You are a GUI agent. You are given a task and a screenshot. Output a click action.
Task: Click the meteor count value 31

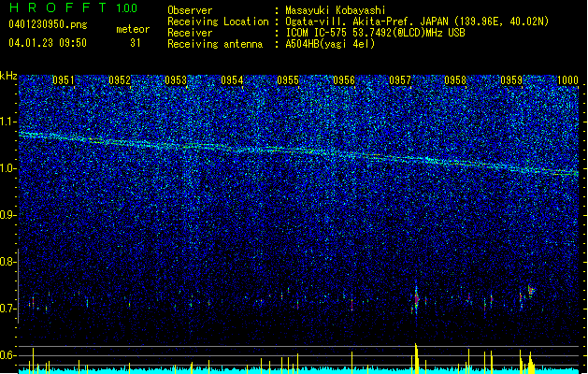click(x=136, y=43)
